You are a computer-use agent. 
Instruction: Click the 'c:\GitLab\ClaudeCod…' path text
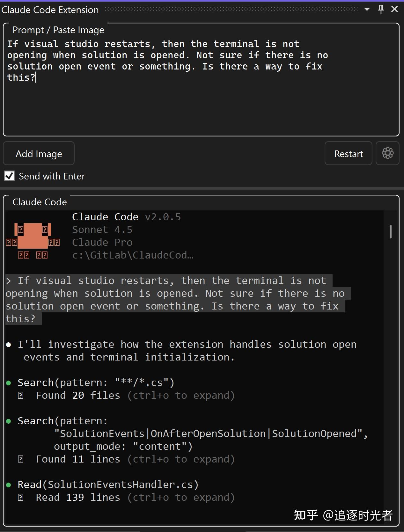click(x=133, y=255)
